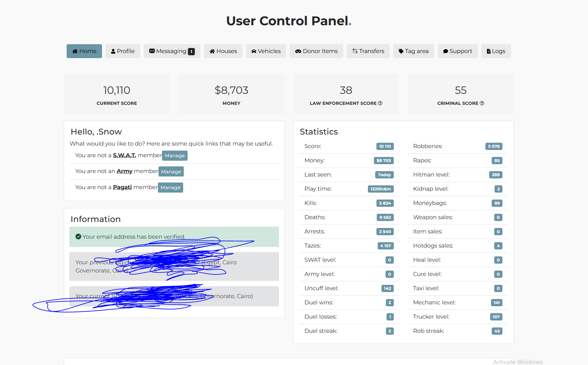Viewport: 588px width, 365px height.
Task: Click the Mechanic level badge 141
Action: pos(497,302)
